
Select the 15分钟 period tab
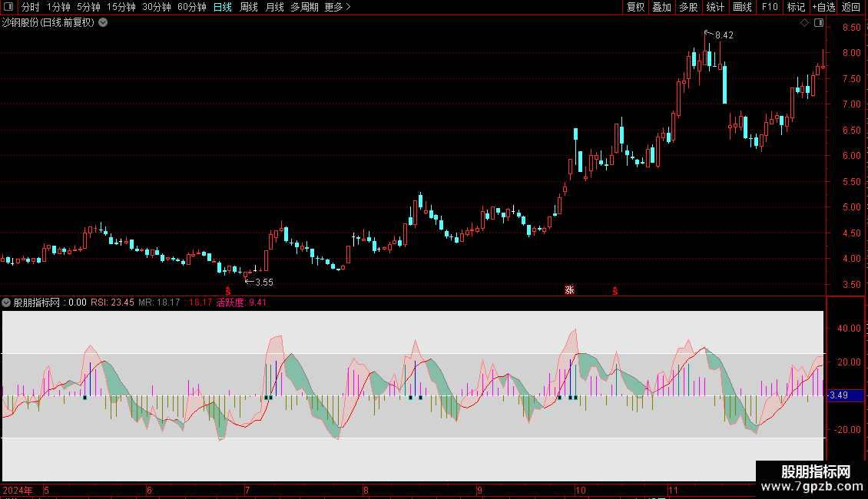[x=121, y=7]
